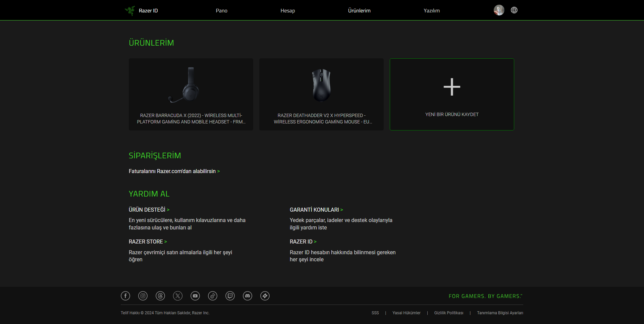Screen dimensions: 644x324
Task: Open Razer's Facebook page icon
Action: coord(125,296)
